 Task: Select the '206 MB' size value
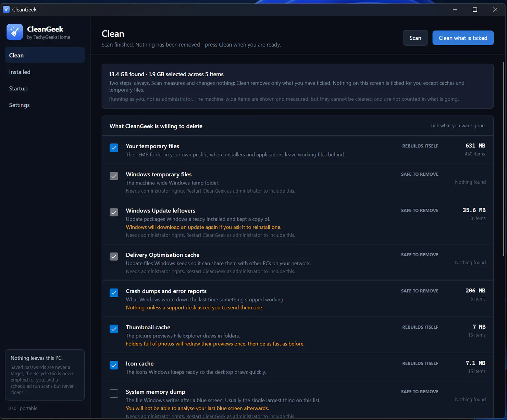pyautogui.click(x=475, y=290)
